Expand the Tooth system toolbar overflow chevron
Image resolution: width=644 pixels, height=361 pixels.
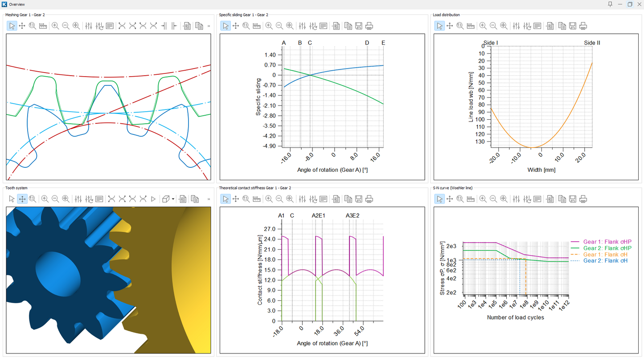pos(209,199)
